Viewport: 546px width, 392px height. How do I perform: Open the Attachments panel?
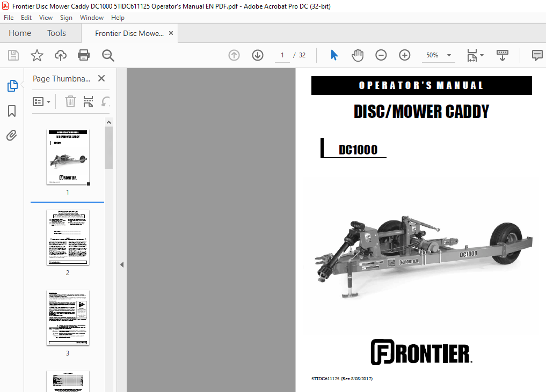[11, 135]
